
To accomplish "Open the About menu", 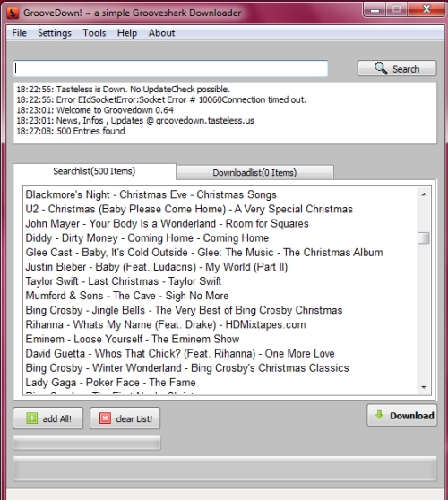I will tap(161, 33).
